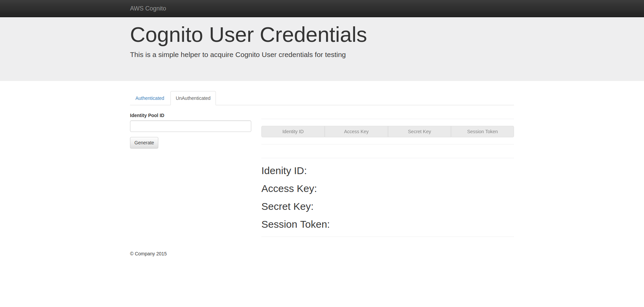Click the 'Idenity ID:' heading text

click(284, 171)
